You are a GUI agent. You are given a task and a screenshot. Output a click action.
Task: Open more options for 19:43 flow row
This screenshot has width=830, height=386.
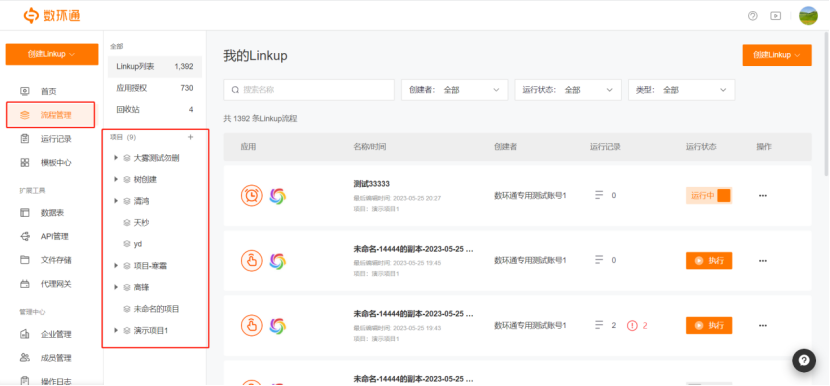763,325
